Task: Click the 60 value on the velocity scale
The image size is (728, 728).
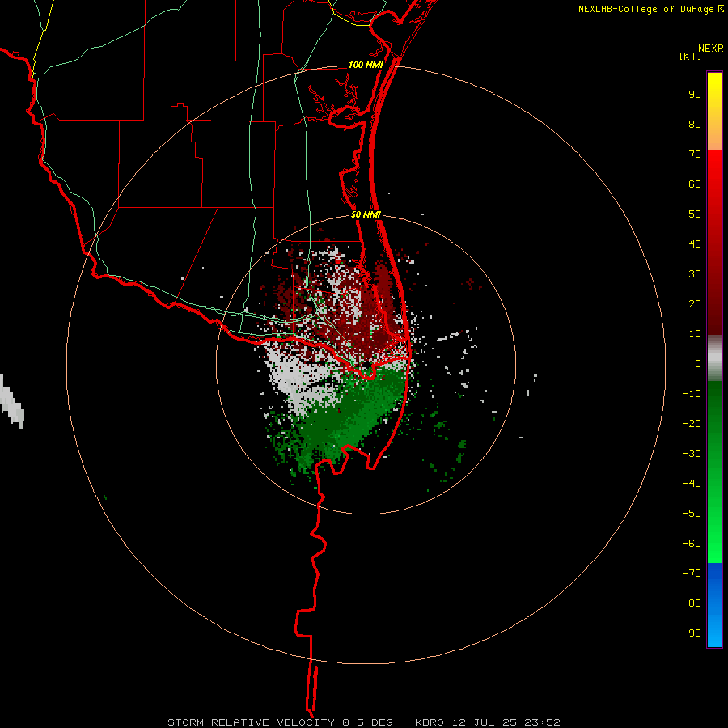Action: [x=695, y=184]
